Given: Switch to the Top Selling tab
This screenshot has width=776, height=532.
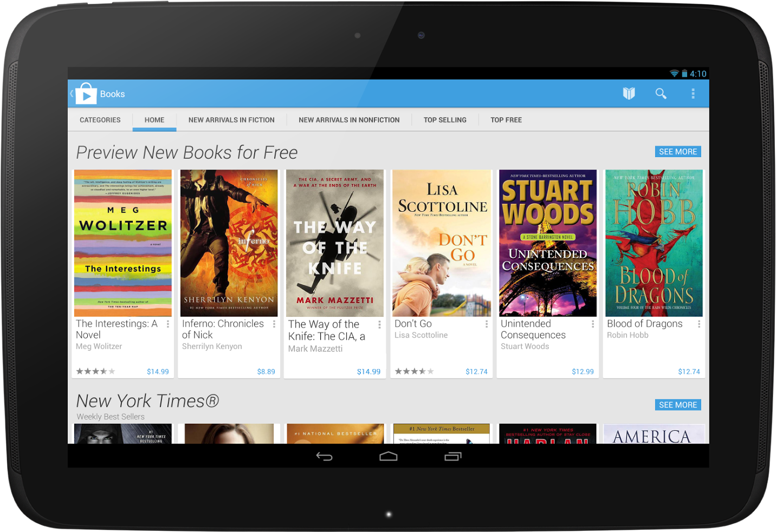Looking at the screenshot, I should tap(445, 120).
